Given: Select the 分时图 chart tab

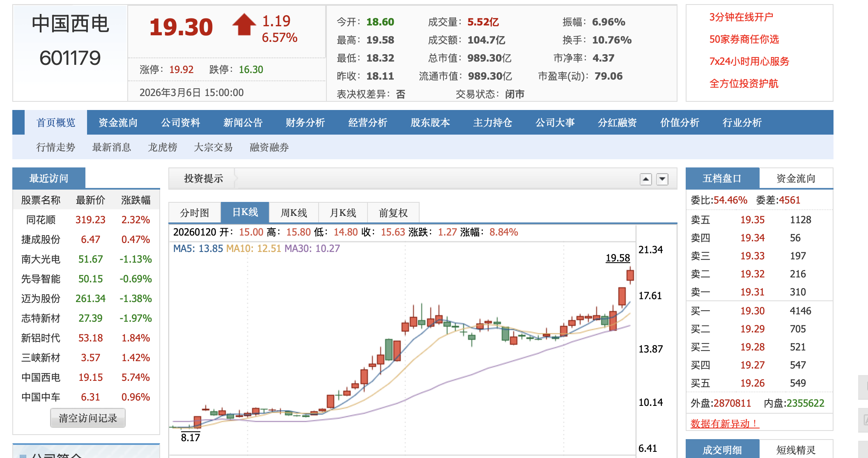Looking at the screenshot, I should coord(195,213).
